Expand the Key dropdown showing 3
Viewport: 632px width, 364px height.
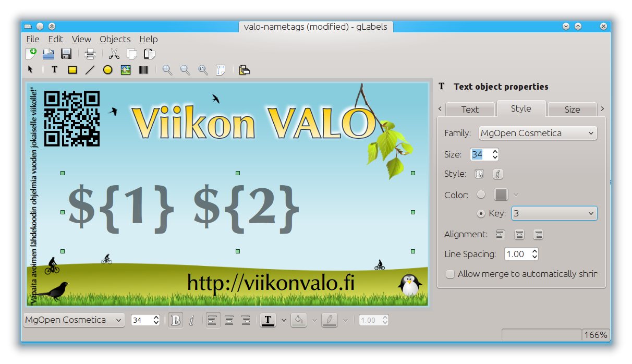[x=554, y=213]
